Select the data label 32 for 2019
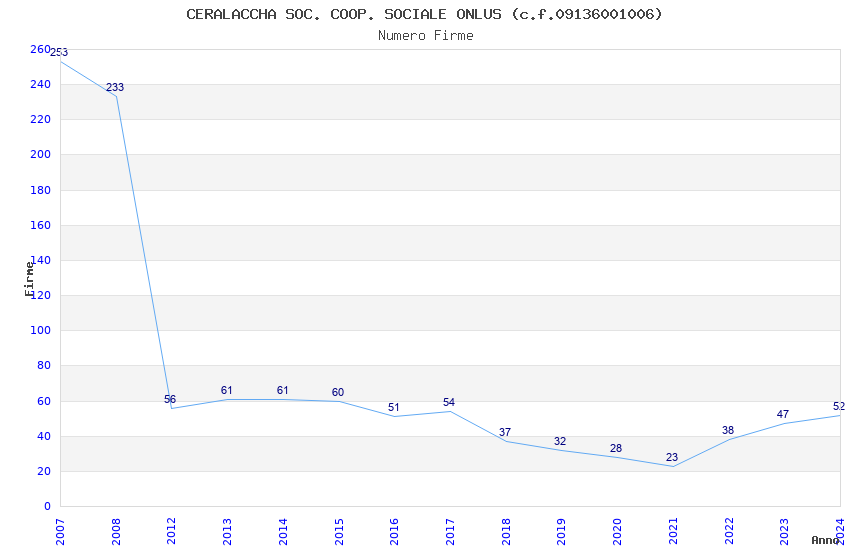Screen dimensions: 850x550 click(x=560, y=441)
